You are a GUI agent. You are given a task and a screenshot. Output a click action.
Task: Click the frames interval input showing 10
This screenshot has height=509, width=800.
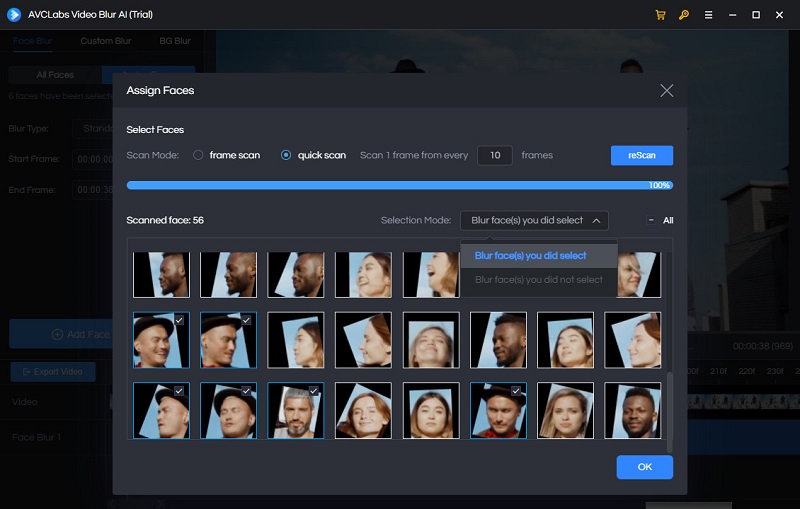[x=494, y=155]
